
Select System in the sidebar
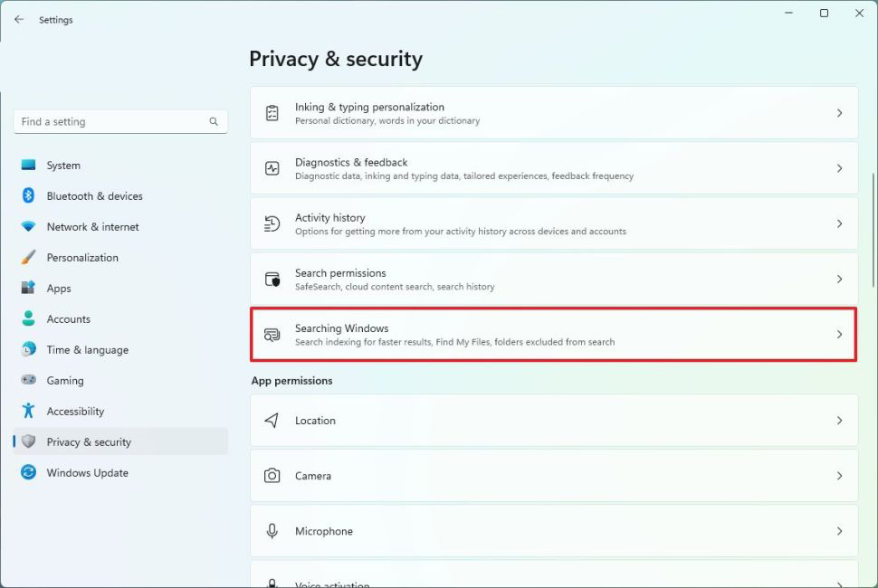63,166
